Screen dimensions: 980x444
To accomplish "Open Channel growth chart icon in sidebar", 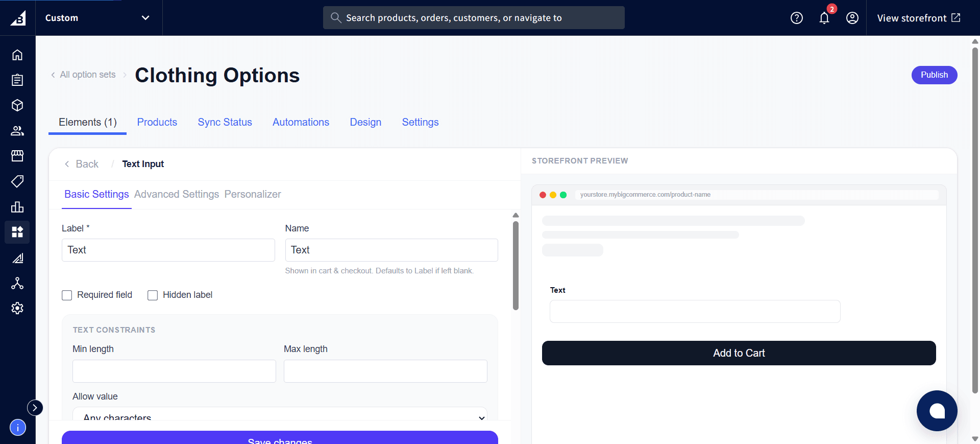I will click(17, 258).
